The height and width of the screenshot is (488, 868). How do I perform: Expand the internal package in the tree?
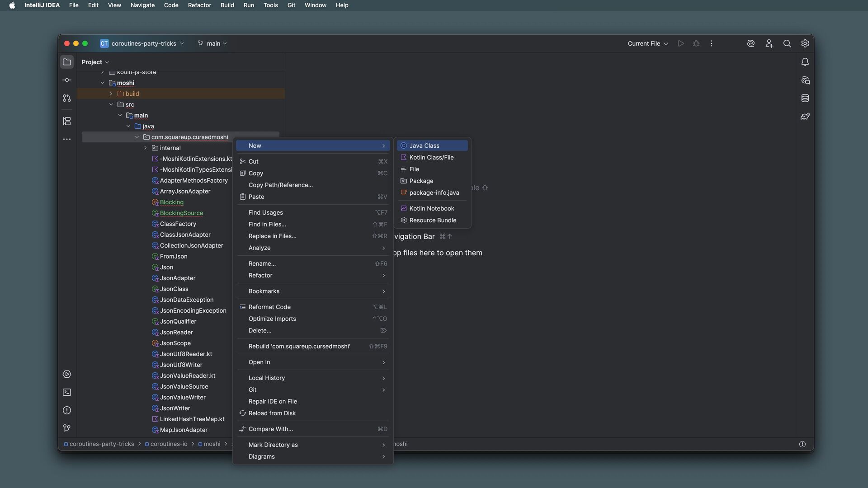point(145,148)
